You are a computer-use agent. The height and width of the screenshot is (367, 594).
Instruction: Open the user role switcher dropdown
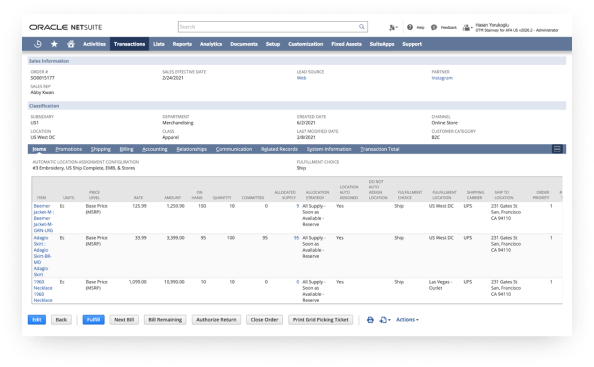click(x=468, y=28)
